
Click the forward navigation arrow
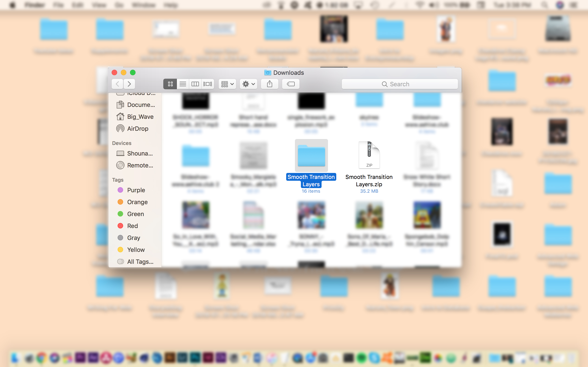tap(129, 84)
